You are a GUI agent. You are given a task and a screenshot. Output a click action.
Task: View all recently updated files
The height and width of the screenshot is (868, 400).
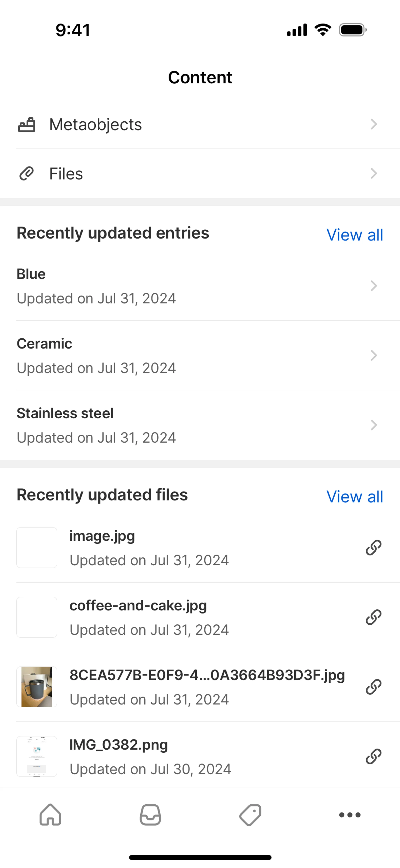click(x=355, y=497)
